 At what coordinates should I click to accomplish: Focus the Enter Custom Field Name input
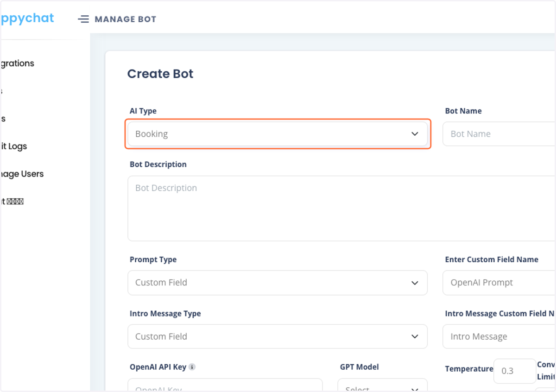499,283
